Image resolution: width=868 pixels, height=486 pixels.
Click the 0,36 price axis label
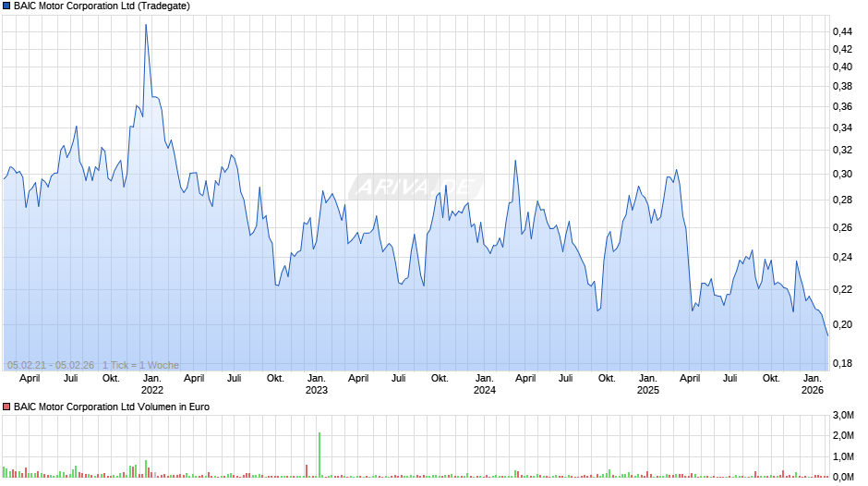(x=842, y=106)
